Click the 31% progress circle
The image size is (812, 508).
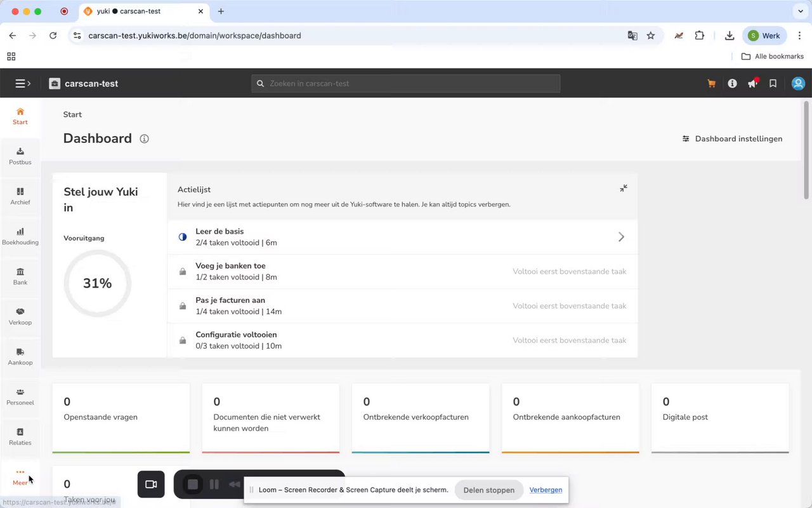click(97, 283)
